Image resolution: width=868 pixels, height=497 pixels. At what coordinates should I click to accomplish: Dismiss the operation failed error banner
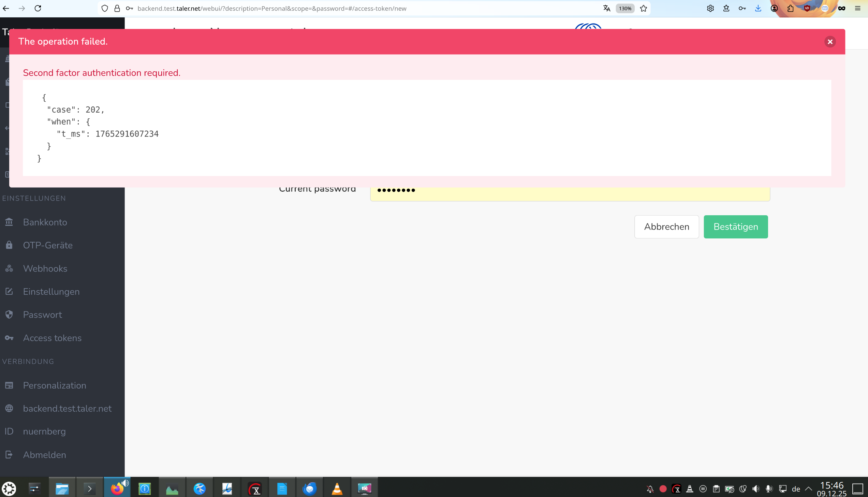[830, 42]
